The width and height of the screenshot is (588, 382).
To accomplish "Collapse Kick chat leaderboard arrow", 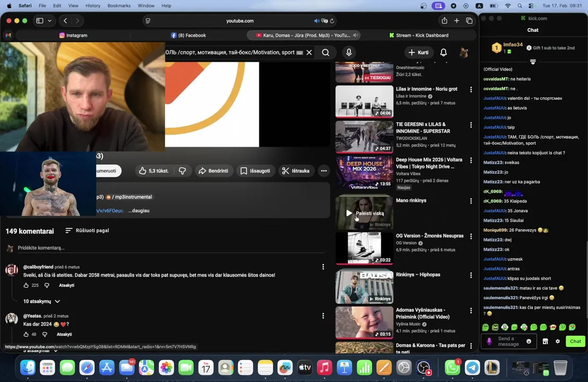I will click(x=532, y=62).
